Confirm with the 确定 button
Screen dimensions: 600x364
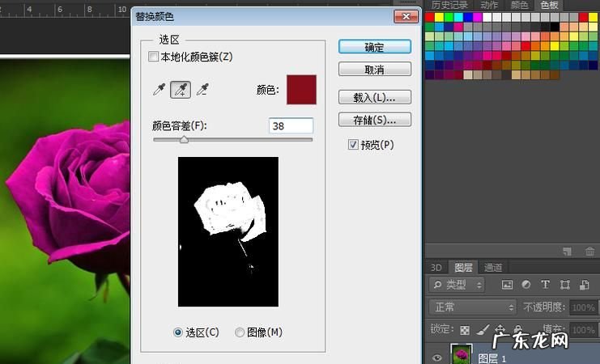click(x=375, y=47)
